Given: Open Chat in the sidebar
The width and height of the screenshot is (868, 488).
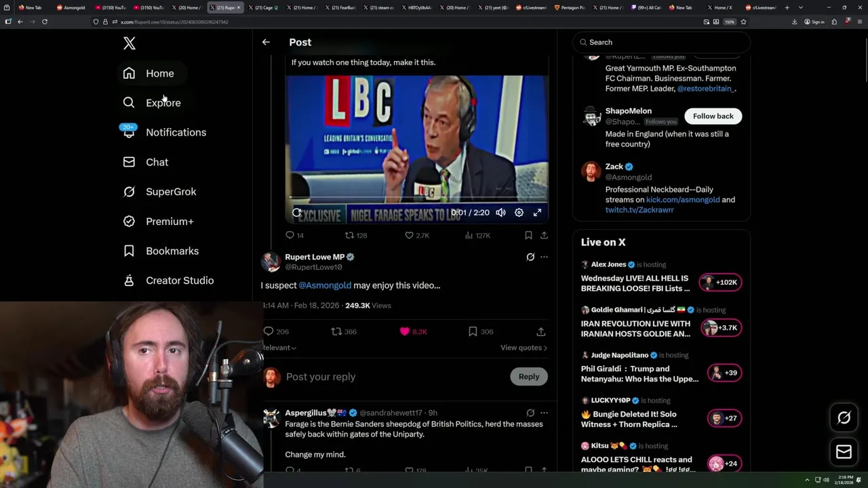Looking at the screenshot, I should pos(146,162).
